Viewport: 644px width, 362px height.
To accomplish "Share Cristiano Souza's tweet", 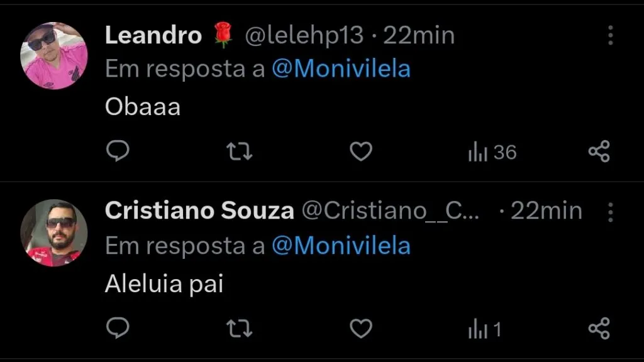I will coord(599,327).
